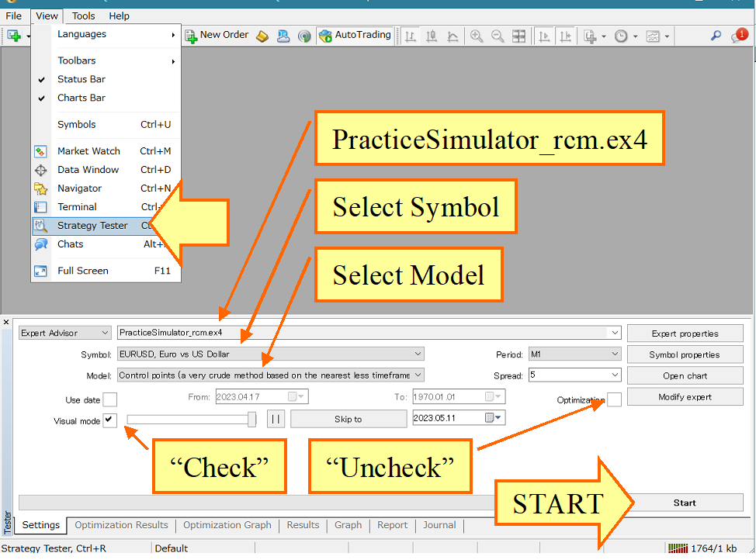Expand the Languages submenu
The image size is (756, 560).
(x=106, y=34)
